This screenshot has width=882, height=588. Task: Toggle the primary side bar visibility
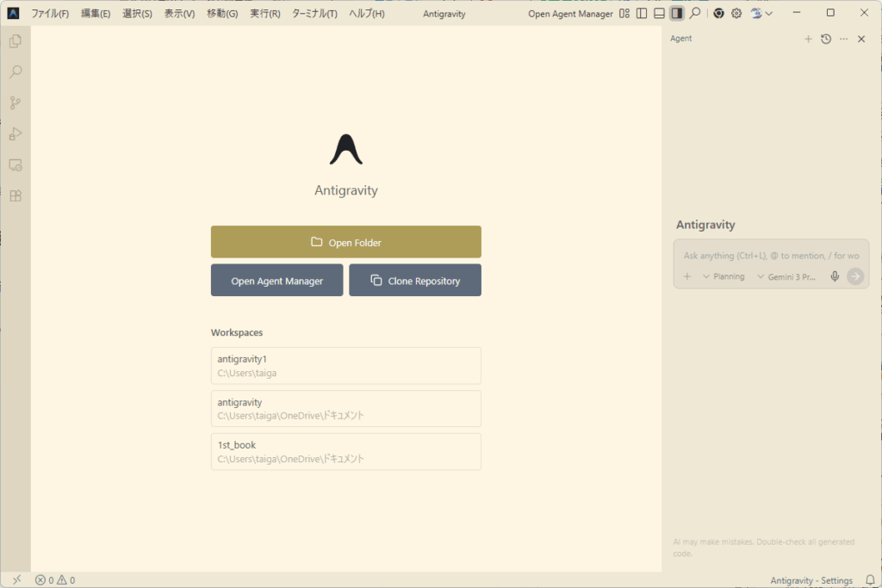click(642, 13)
